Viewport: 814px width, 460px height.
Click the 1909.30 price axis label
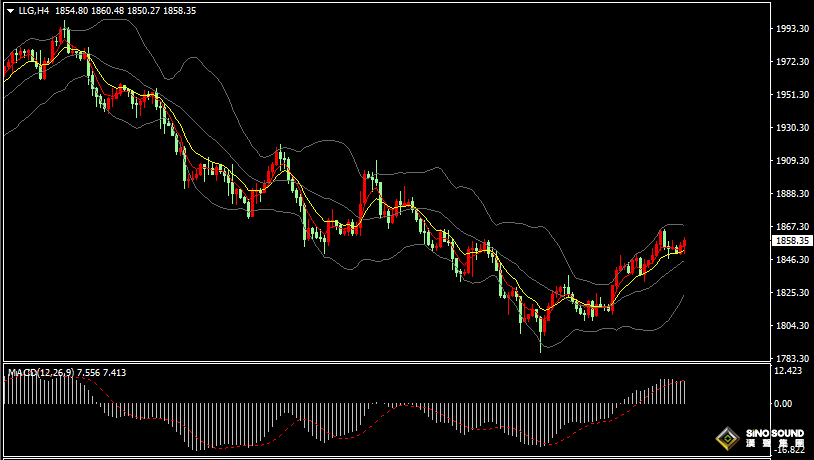[791, 160]
